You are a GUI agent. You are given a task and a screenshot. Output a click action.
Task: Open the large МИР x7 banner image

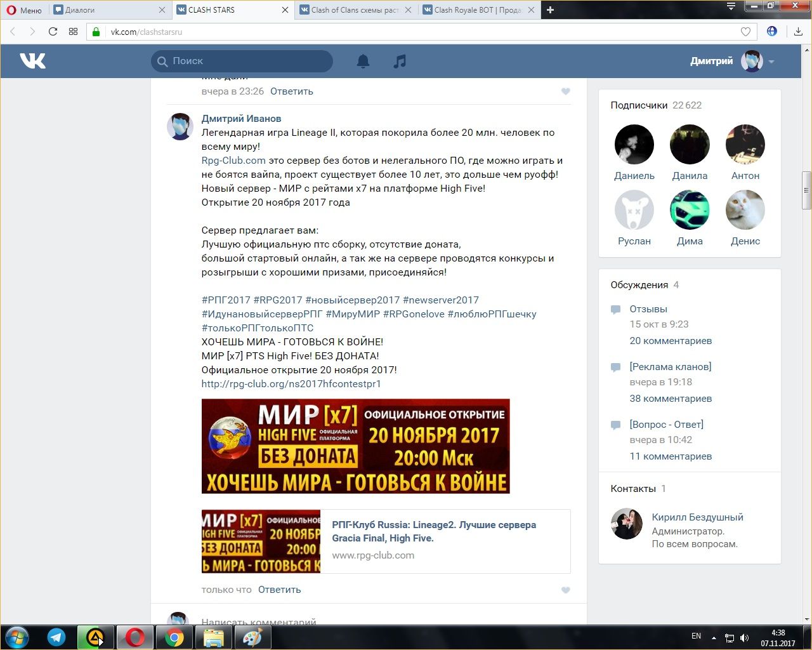355,446
